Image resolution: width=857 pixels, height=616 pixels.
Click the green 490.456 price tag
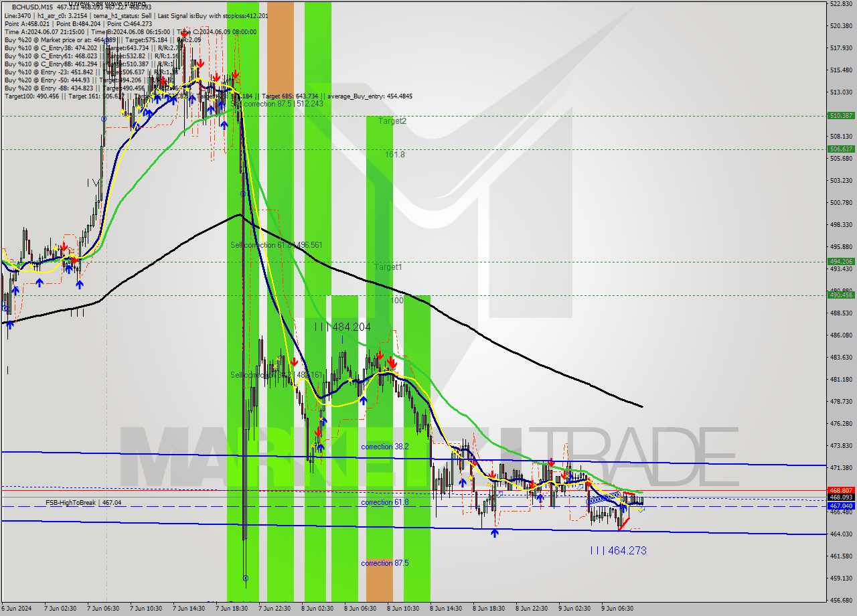pyautogui.click(x=841, y=295)
